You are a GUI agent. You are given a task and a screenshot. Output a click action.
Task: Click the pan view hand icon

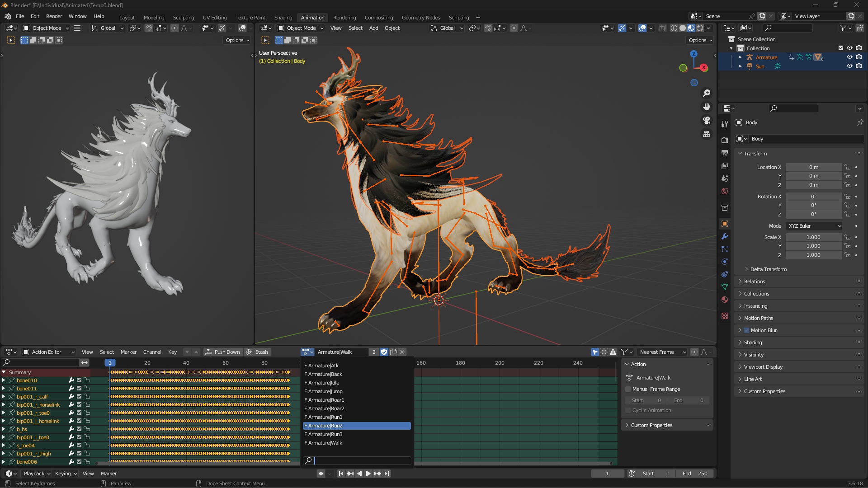707,107
